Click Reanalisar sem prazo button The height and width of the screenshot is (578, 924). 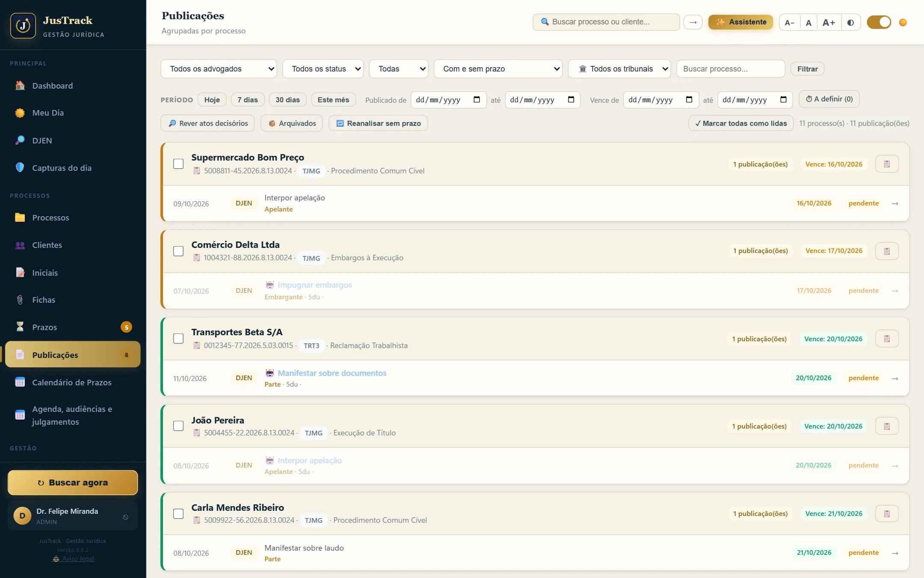tap(378, 123)
